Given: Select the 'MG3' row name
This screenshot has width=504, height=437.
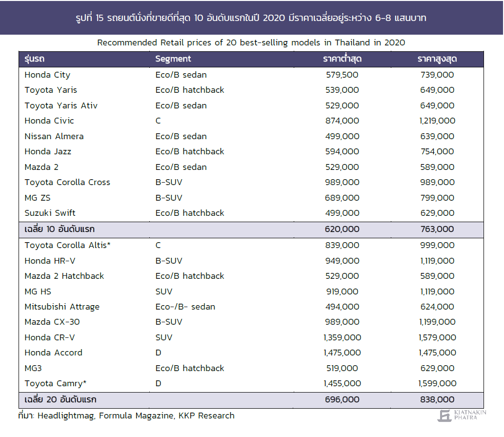Looking at the screenshot, I should 33,368.
